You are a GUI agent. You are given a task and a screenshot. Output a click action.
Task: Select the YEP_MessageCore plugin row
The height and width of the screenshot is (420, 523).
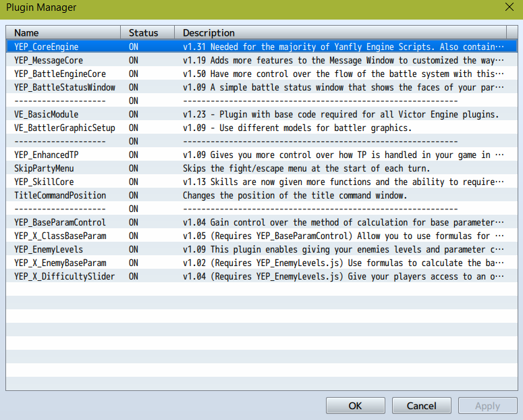coord(262,60)
